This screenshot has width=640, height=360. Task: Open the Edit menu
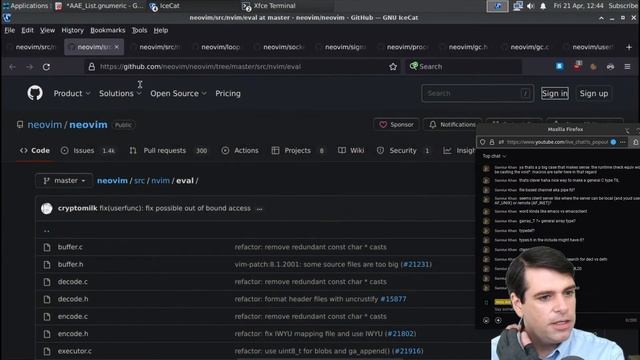point(27,30)
